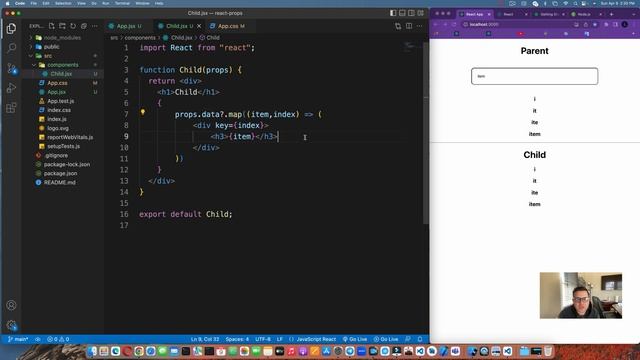The width and height of the screenshot is (640, 360).
Task: Select the React App browser tab
Action: click(x=475, y=14)
